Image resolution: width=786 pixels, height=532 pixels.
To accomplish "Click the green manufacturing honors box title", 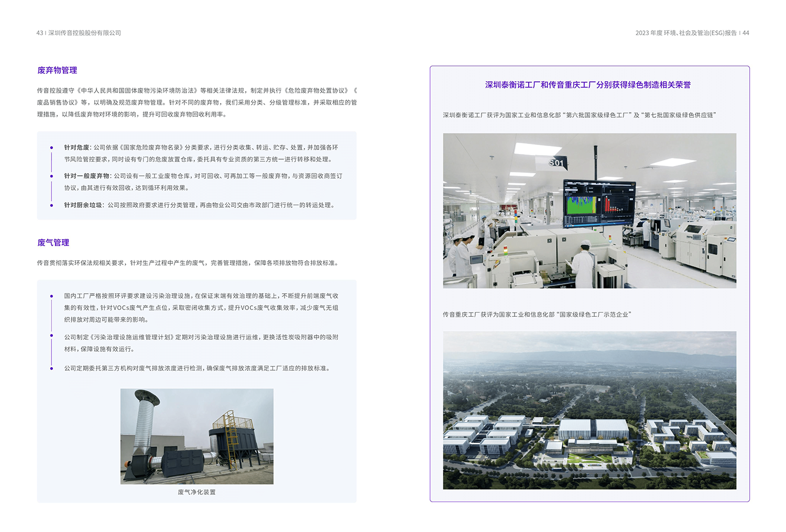I will click(x=587, y=85).
